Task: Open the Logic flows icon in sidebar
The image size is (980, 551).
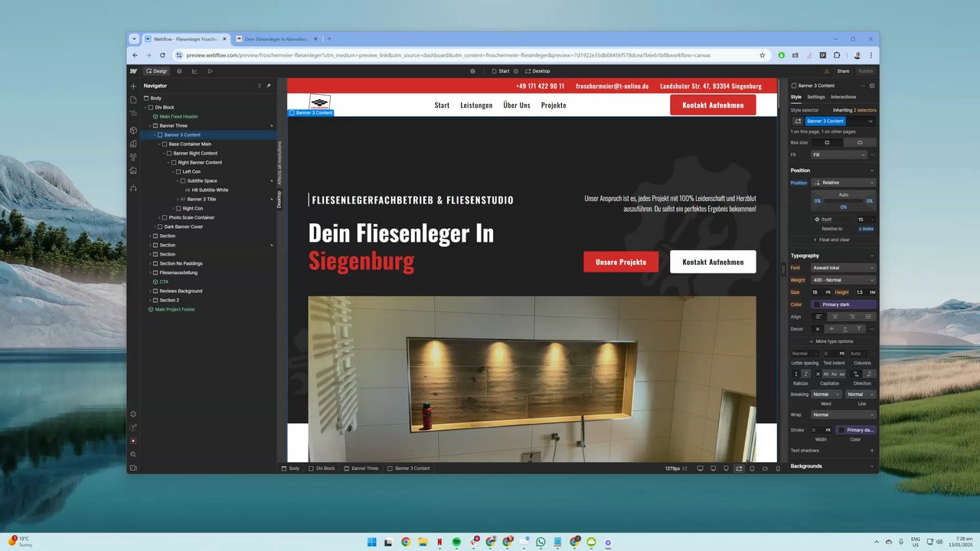Action: [x=133, y=187]
